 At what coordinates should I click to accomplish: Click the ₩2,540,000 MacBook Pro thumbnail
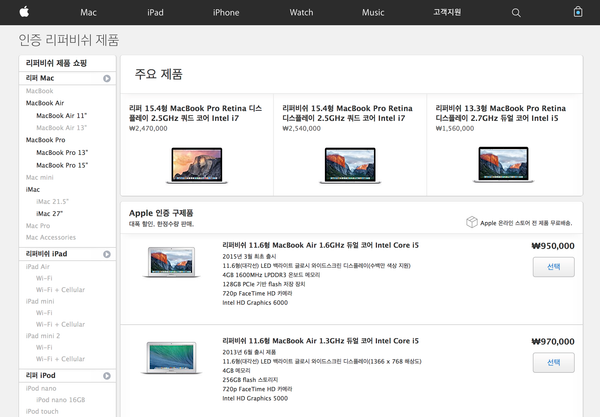click(350, 165)
